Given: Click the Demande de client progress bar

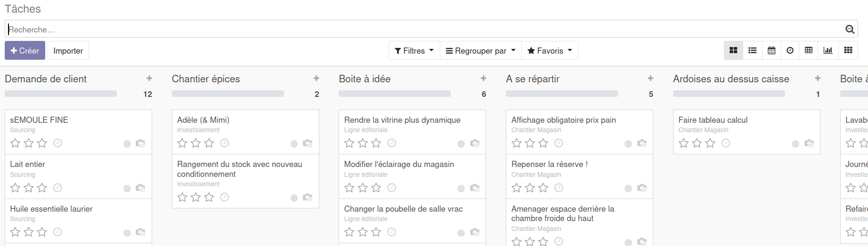Looking at the screenshot, I should [61, 94].
